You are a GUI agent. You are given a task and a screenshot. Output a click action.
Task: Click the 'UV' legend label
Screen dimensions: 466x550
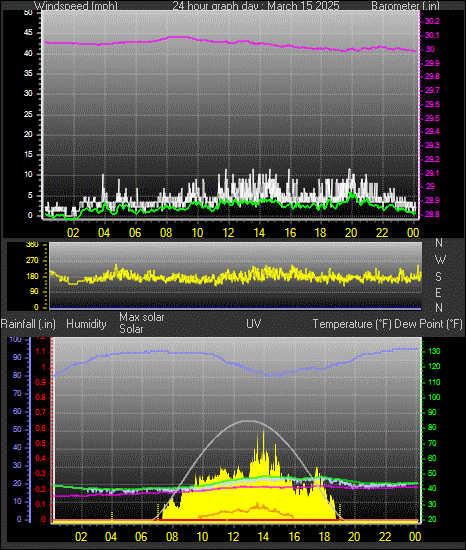tap(254, 323)
